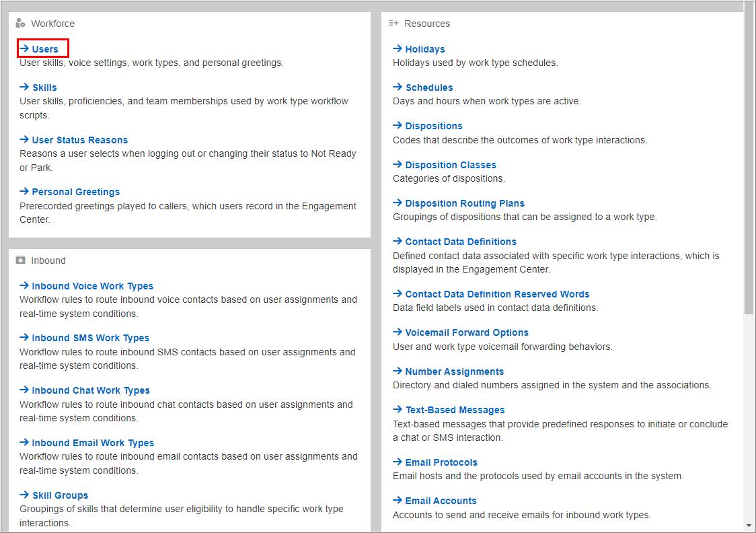
Task: Open Disposition Routing Plans
Action: pos(465,203)
